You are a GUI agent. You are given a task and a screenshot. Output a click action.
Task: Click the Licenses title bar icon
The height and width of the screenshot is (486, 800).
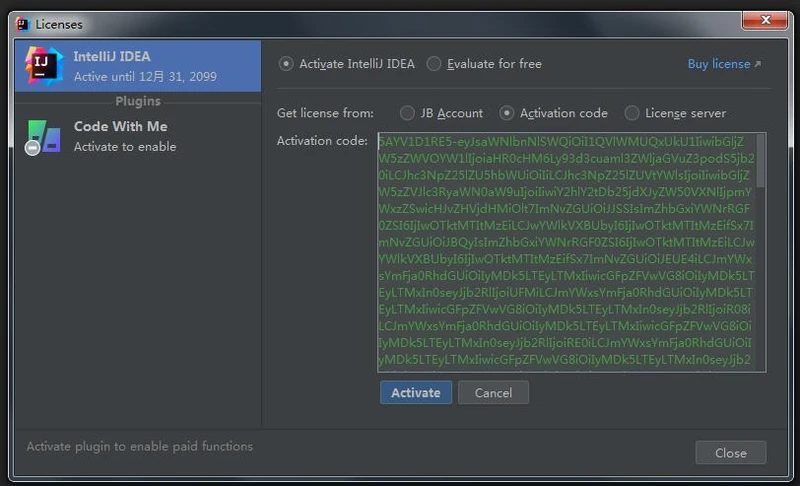pos(23,24)
